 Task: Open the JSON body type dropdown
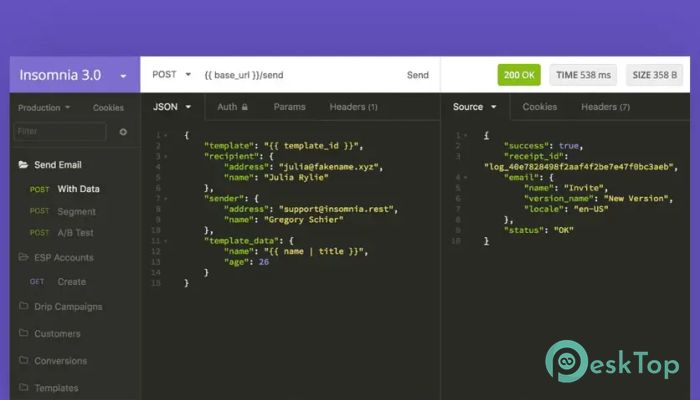pos(172,107)
